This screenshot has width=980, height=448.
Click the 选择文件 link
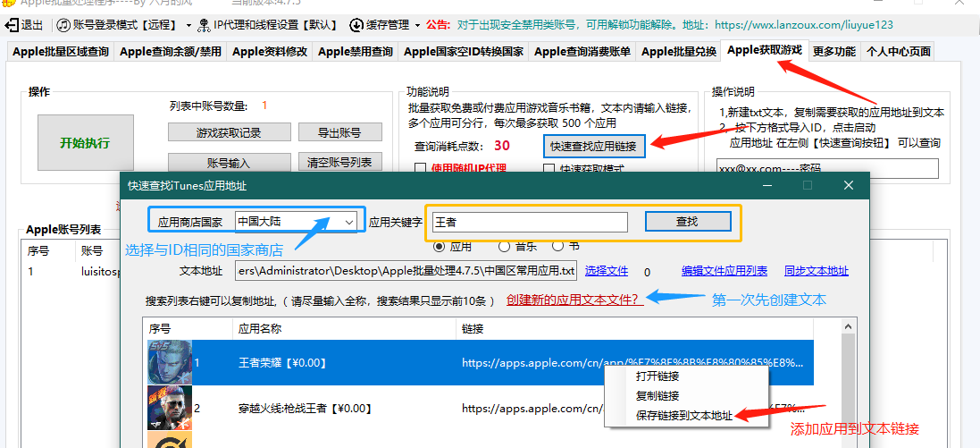(x=607, y=271)
